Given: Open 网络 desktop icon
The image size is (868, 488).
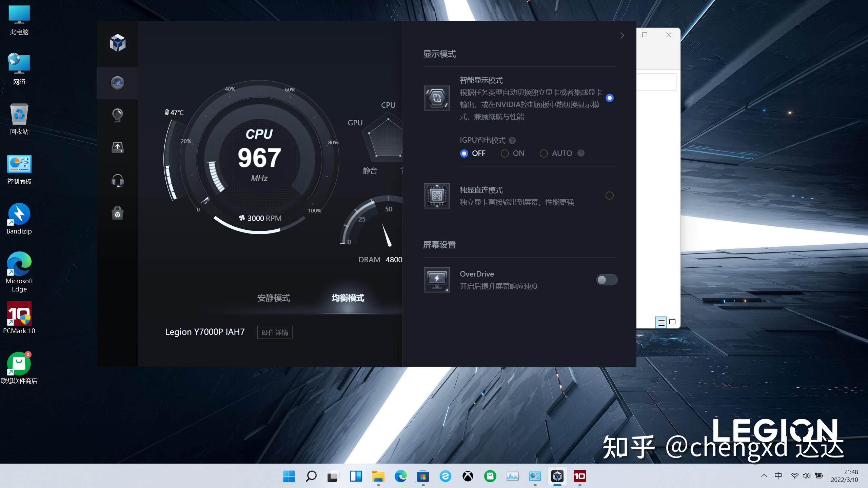Looking at the screenshot, I should click(19, 69).
